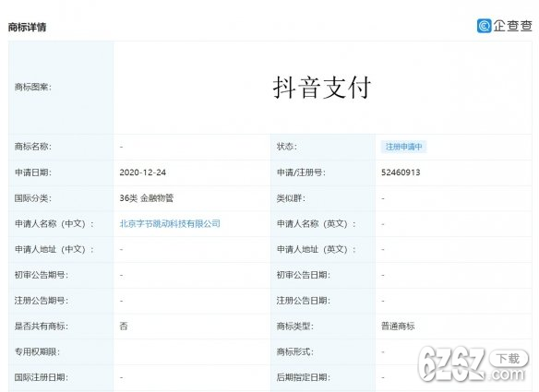Click the 初审公告期号 label

42,275
